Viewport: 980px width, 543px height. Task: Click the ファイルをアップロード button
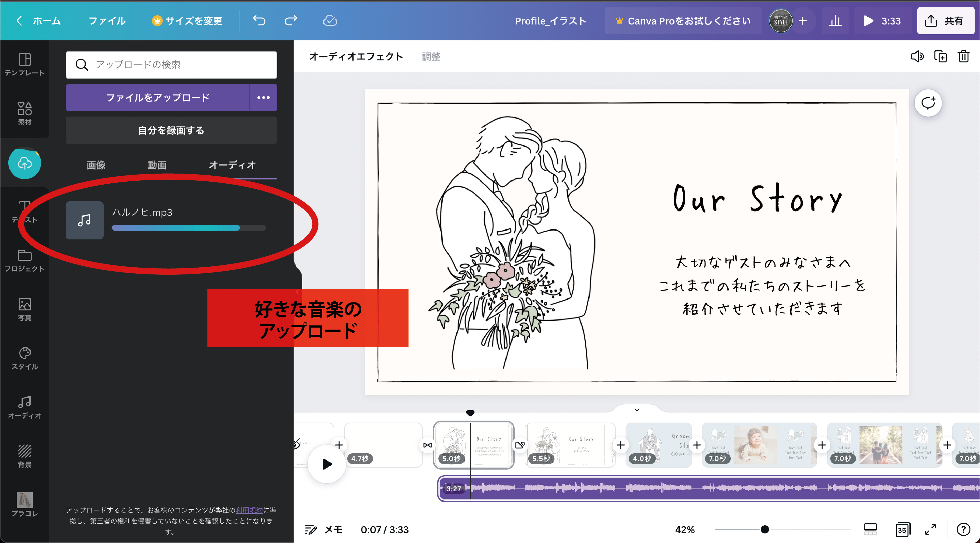pyautogui.click(x=157, y=98)
